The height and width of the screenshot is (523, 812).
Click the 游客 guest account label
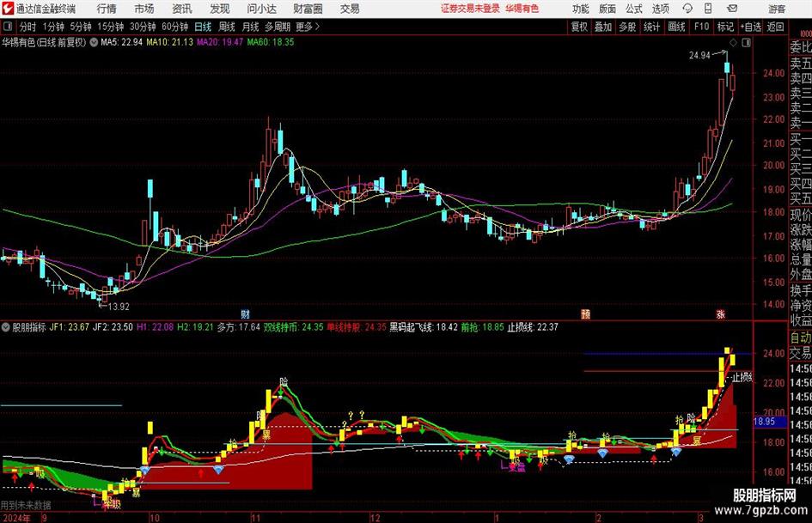coord(777,9)
